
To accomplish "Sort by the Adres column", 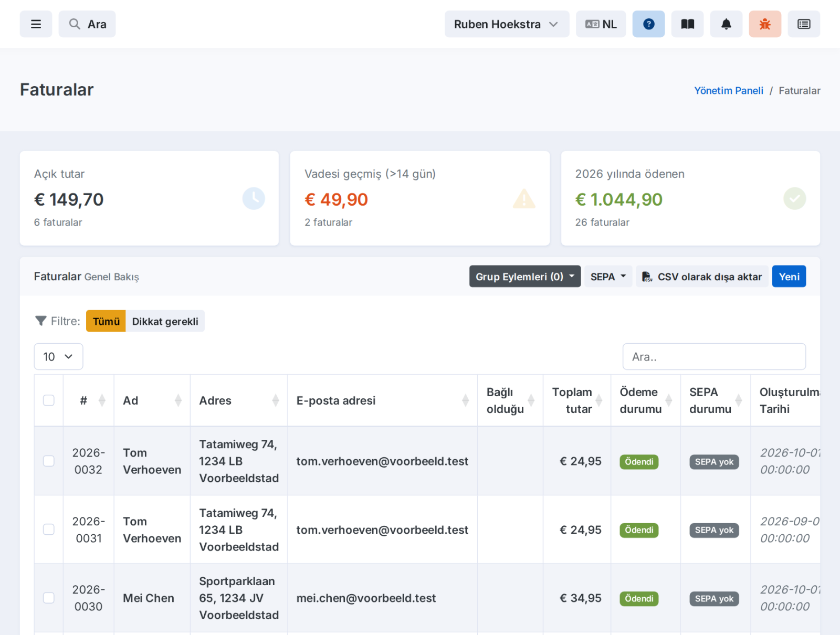I will coord(239,400).
